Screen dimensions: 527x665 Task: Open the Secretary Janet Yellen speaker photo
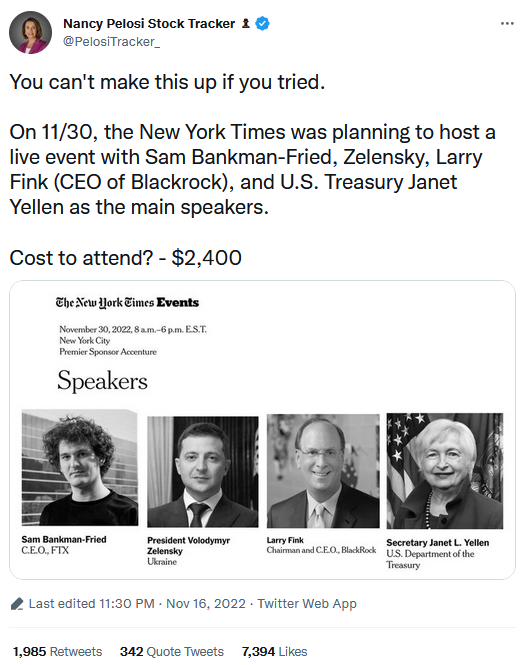pyautogui.click(x=445, y=471)
